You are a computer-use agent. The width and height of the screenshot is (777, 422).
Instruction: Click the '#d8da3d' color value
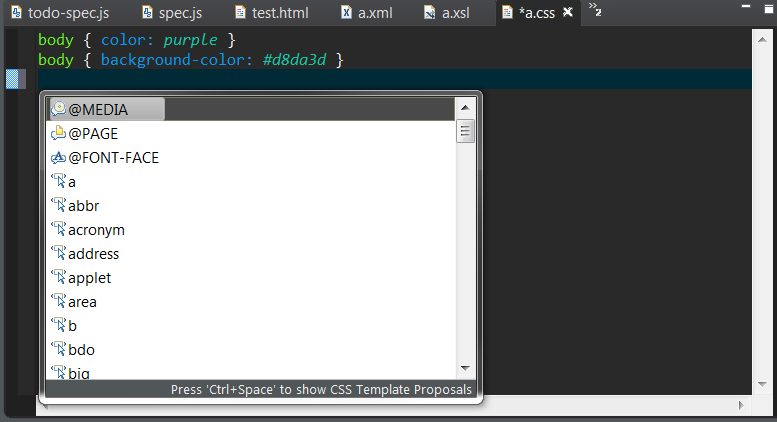coord(294,60)
